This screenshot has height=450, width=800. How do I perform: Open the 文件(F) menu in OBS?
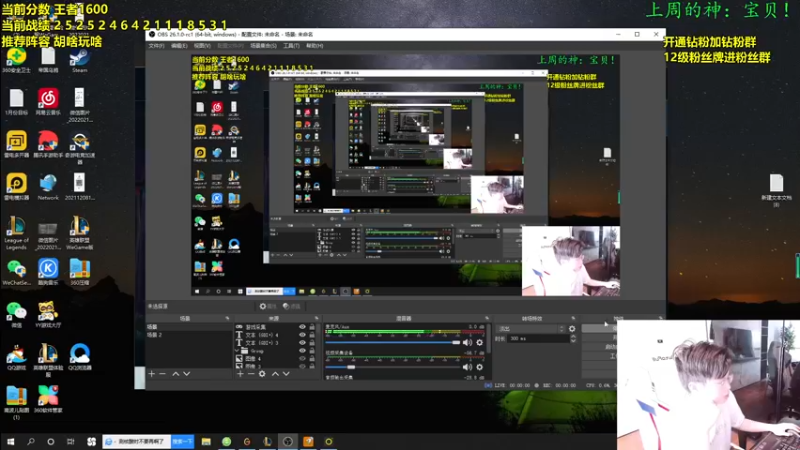pos(156,46)
